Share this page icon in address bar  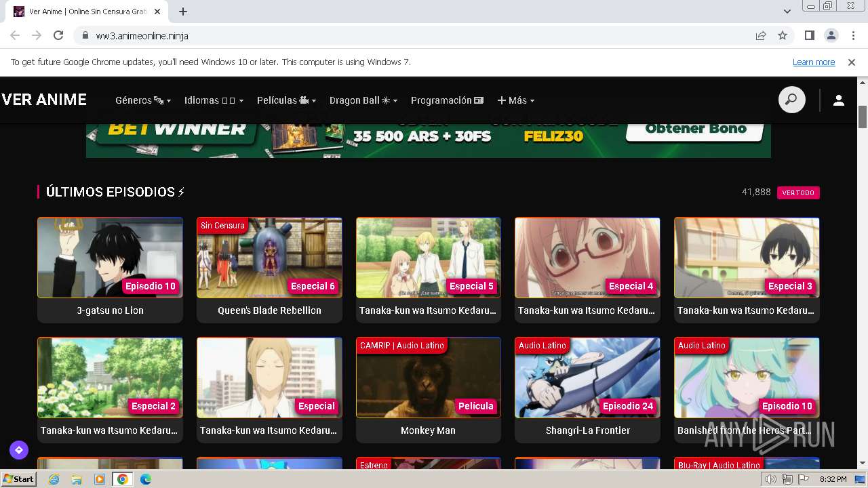coord(761,35)
